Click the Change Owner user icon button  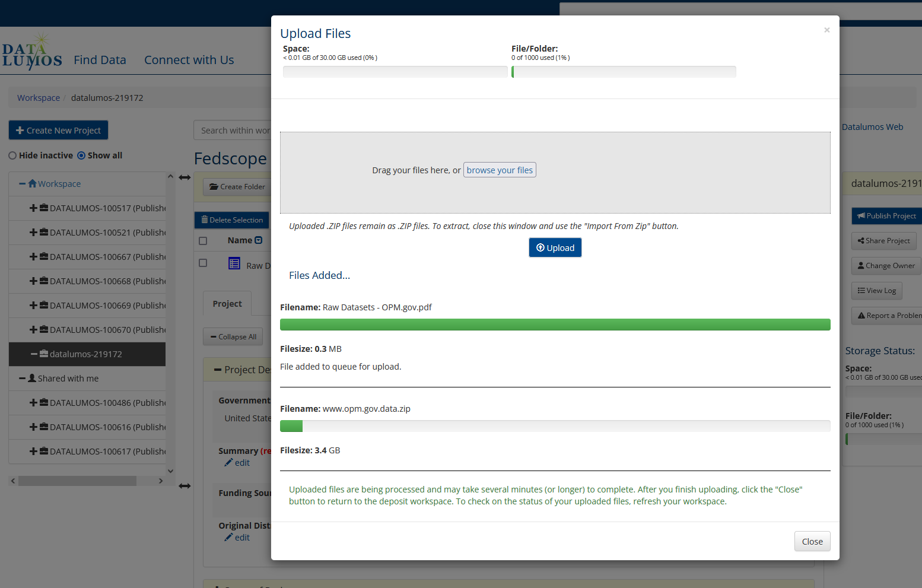[886, 266]
